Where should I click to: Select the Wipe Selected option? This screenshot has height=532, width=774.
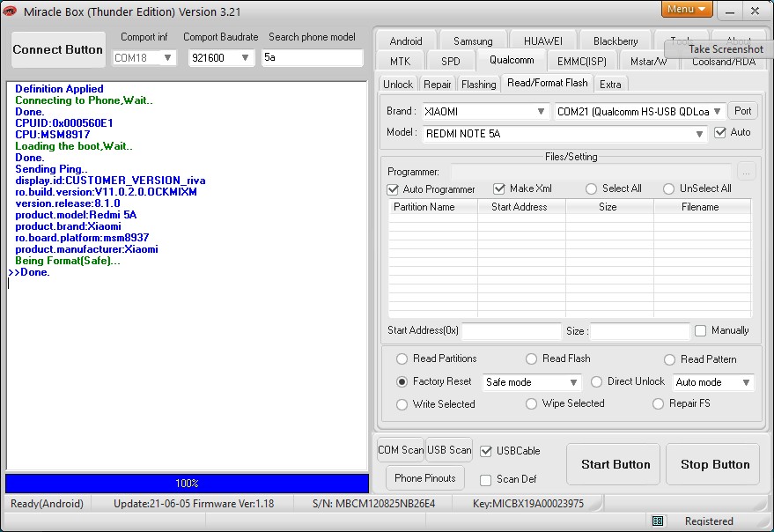click(x=531, y=404)
